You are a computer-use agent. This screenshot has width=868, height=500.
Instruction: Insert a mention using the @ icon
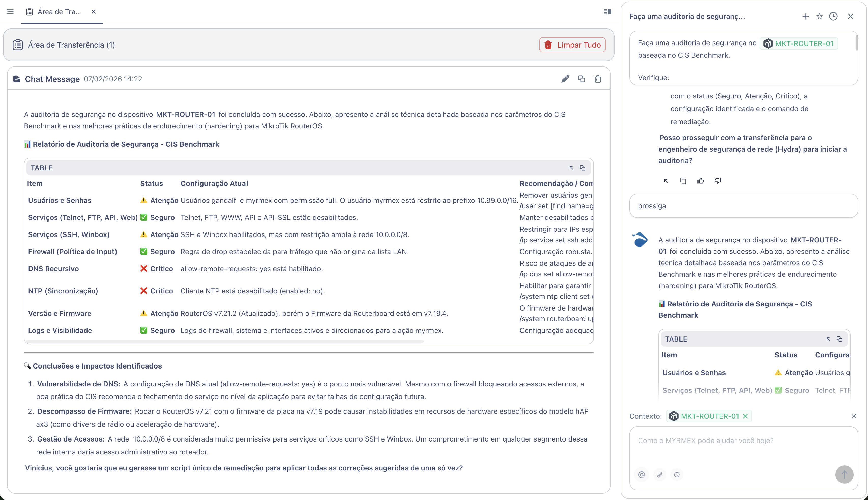click(x=642, y=475)
